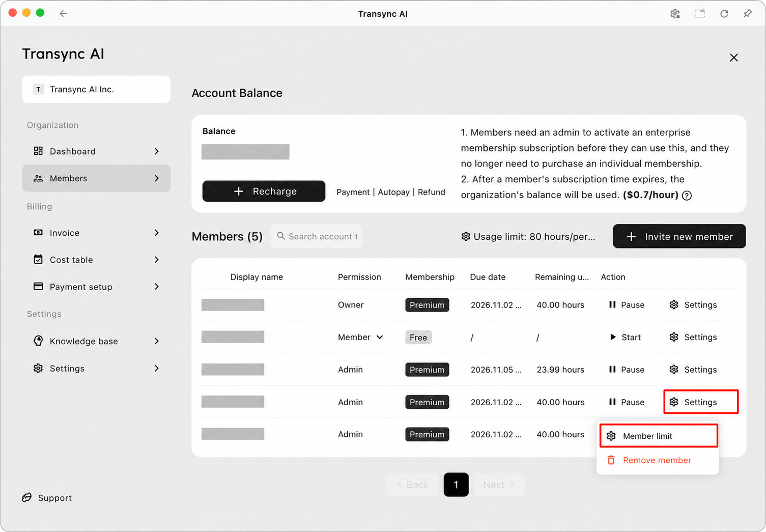Pause the 23.99 hours Admin member
Image resolution: width=766 pixels, height=532 pixels.
click(627, 370)
